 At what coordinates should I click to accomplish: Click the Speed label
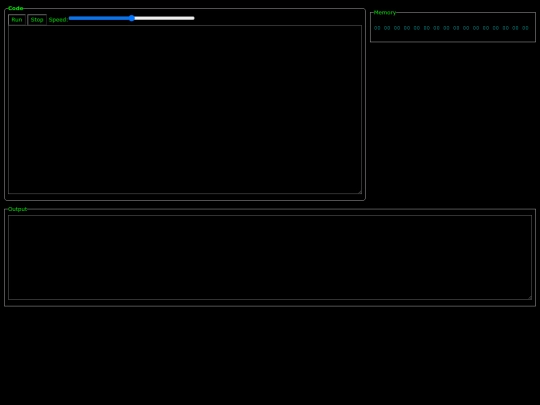tap(58, 20)
